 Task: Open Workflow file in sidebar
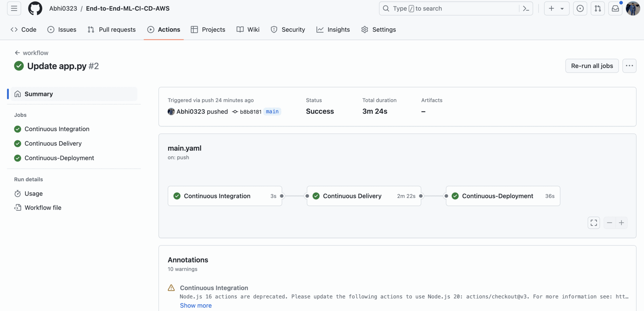[x=43, y=207]
